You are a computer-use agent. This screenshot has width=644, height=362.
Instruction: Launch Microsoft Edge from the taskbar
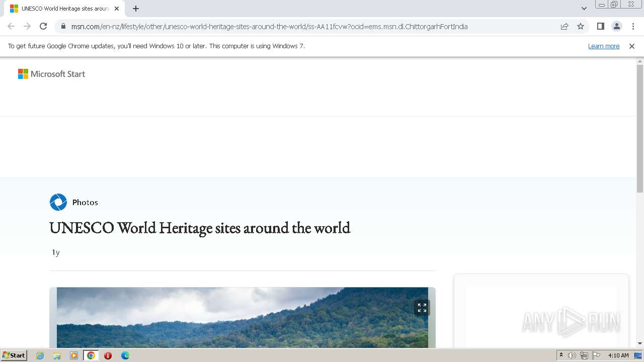tap(125, 355)
